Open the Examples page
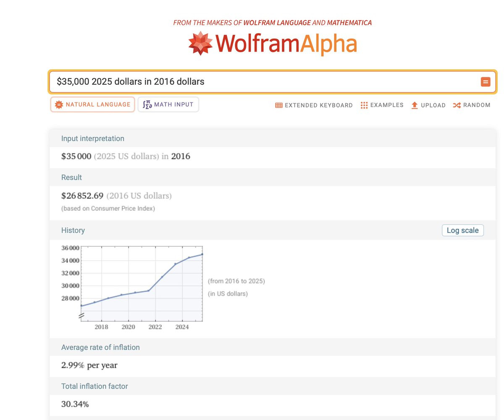The height and width of the screenshot is (420, 504). [x=382, y=105]
